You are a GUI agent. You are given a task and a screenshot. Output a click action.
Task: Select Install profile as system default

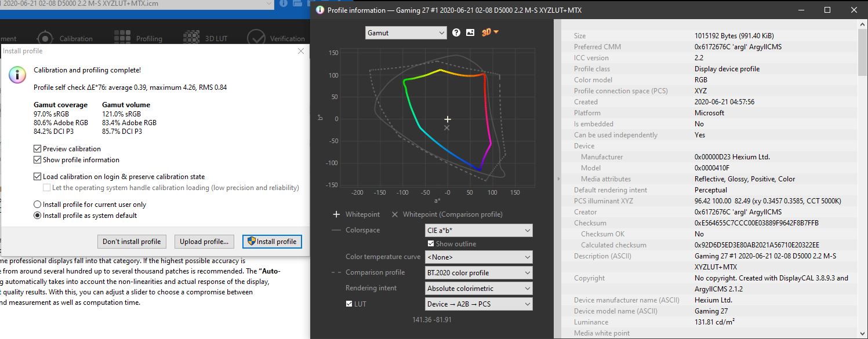(x=38, y=216)
